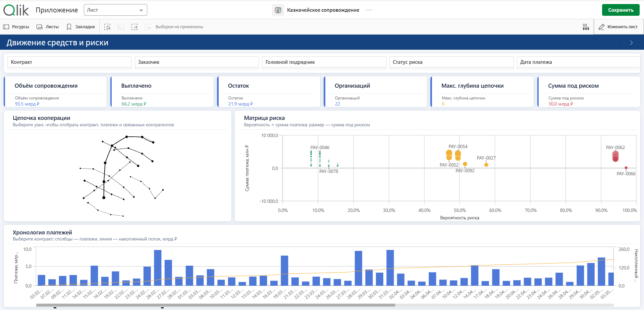The width and height of the screenshot is (644, 310).
Task: Go to next sheet with right chevron
Action: point(631,43)
